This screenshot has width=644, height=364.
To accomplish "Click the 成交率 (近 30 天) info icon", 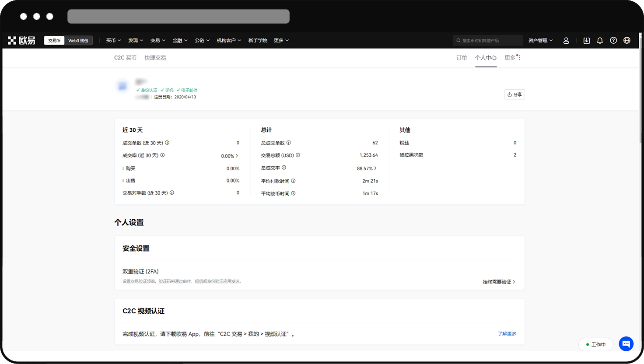I will click(x=162, y=155).
